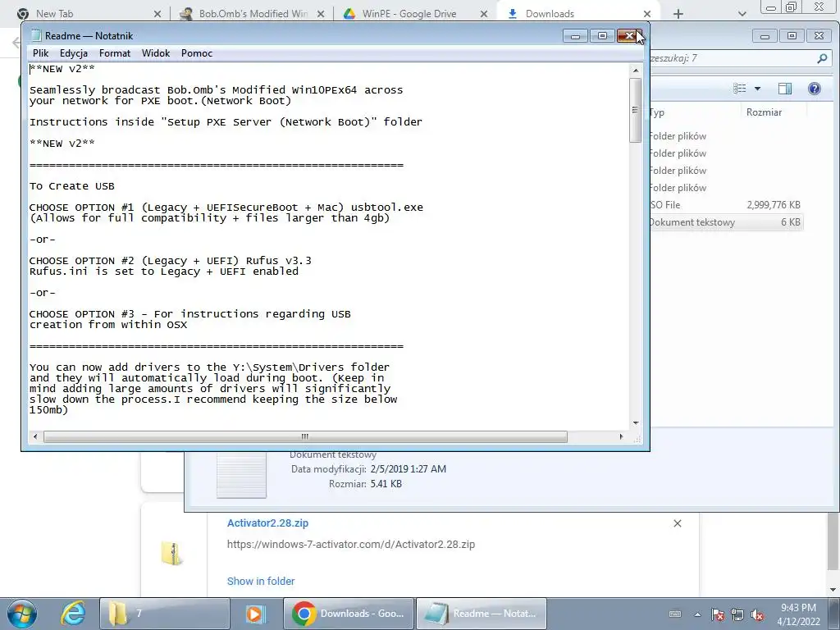
Task: Click the Notepad horizontal scrollbar thumb
Action: (x=305, y=436)
